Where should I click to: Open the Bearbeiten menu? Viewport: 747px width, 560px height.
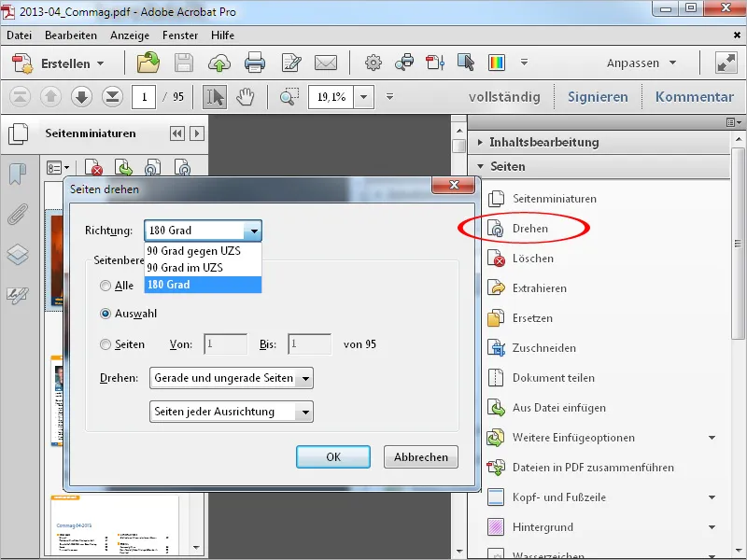click(71, 35)
